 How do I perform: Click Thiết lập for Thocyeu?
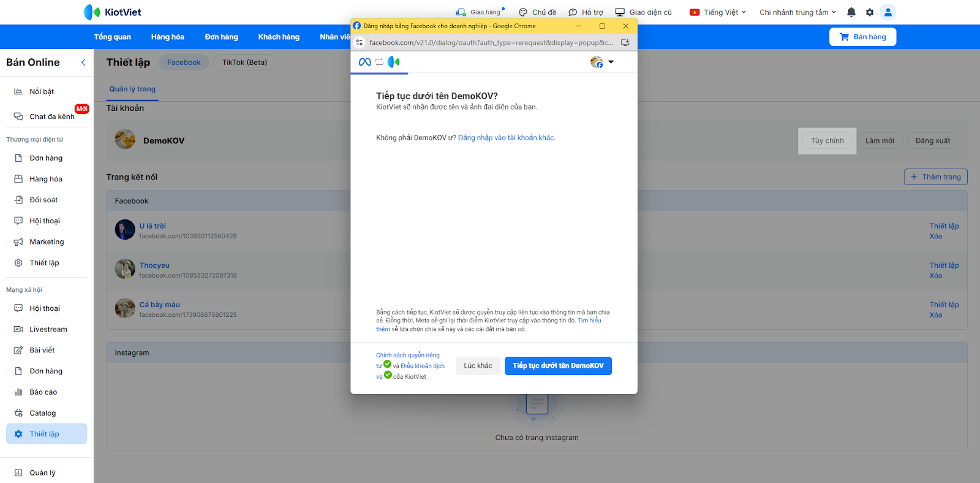point(944,265)
